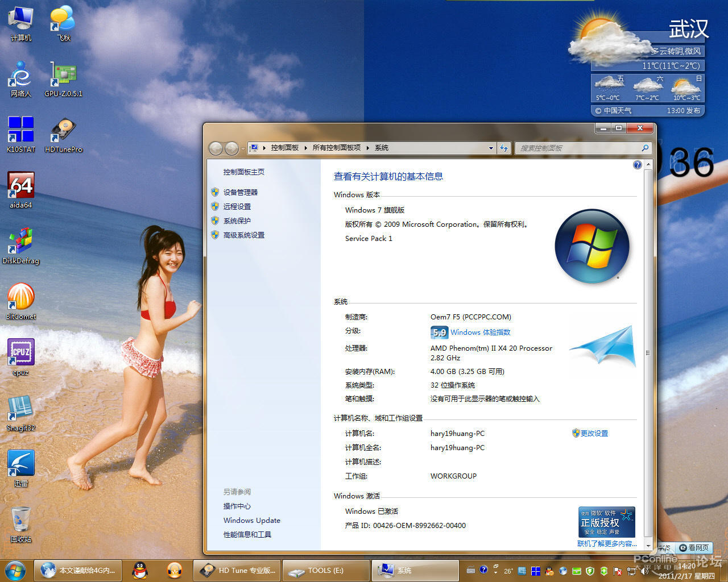Click the 武汉 weather gadget city name

point(689,29)
